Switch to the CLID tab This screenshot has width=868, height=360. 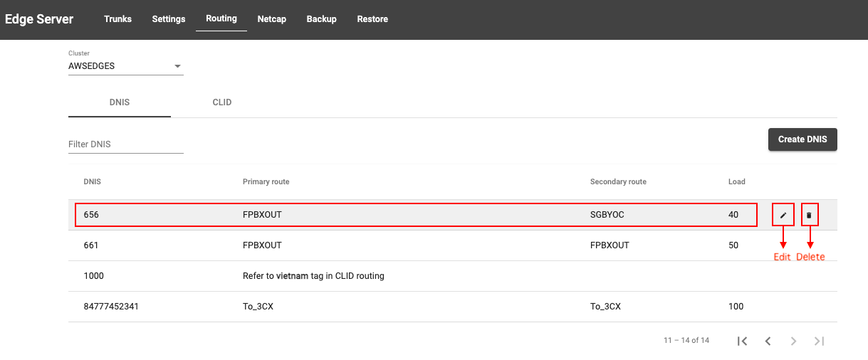click(x=222, y=102)
